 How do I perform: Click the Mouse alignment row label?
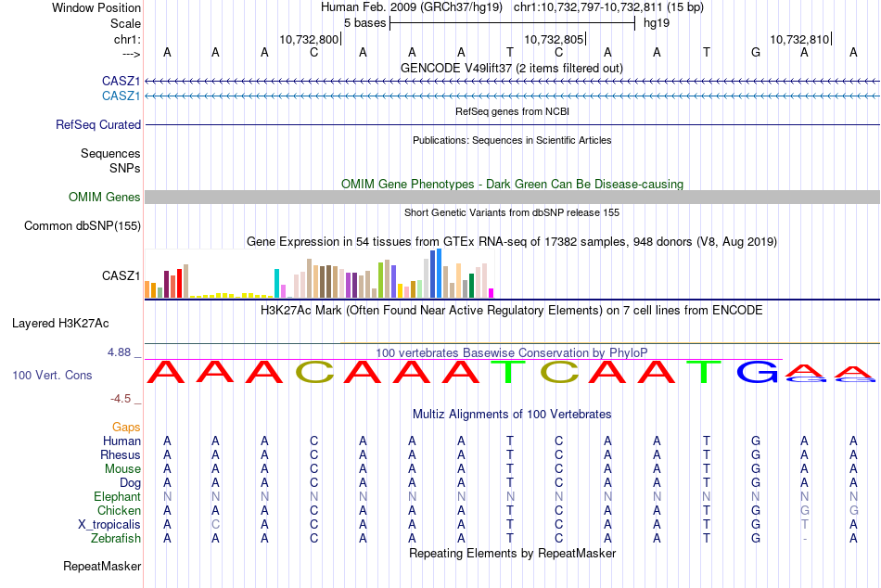tap(122, 469)
